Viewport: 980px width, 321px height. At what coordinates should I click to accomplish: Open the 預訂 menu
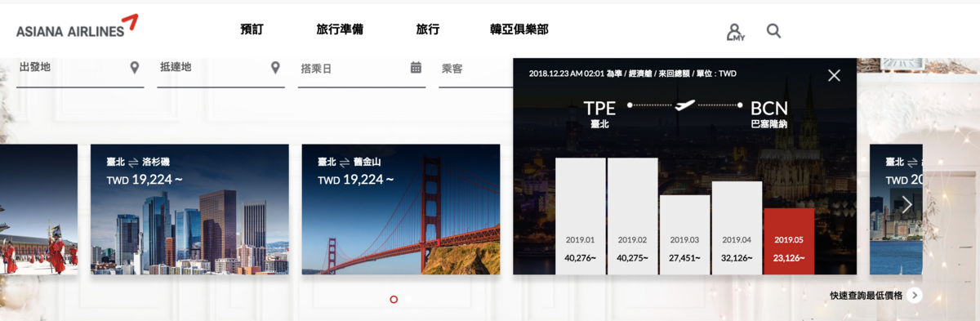click(252, 29)
